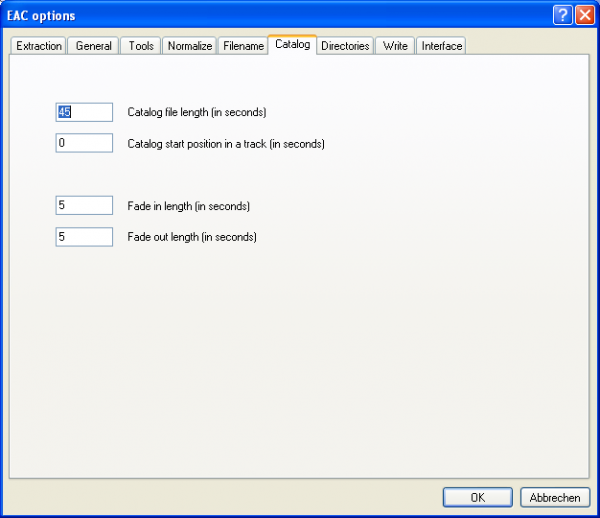Close the EAC options window
This screenshot has height=518, width=600.
pyautogui.click(x=584, y=15)
